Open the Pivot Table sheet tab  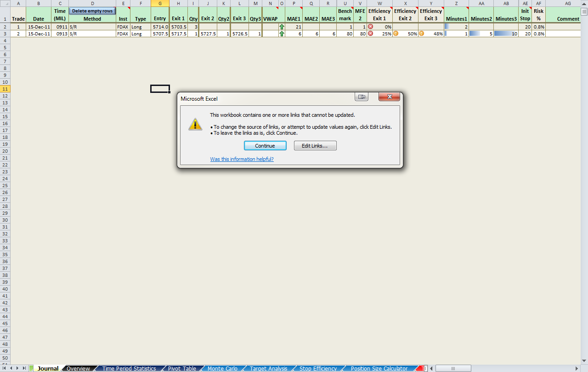[x=182, y=368]
